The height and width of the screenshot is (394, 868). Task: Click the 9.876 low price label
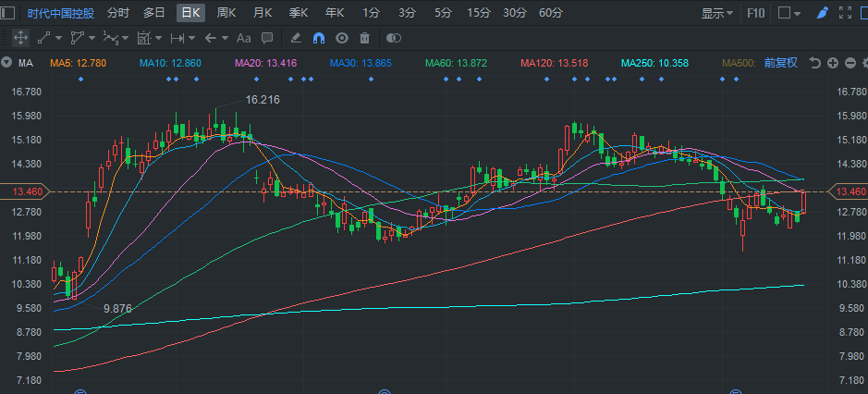[118, 309]
